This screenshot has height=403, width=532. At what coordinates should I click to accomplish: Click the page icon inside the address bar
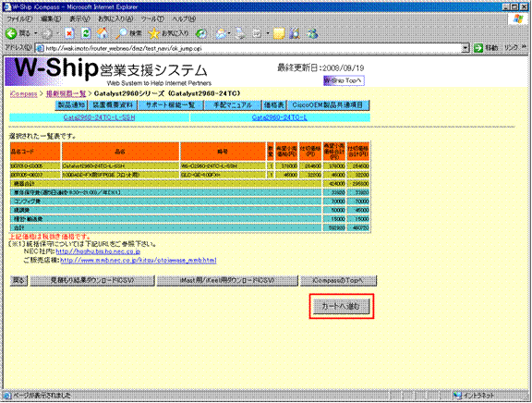[x=41, y=48]
